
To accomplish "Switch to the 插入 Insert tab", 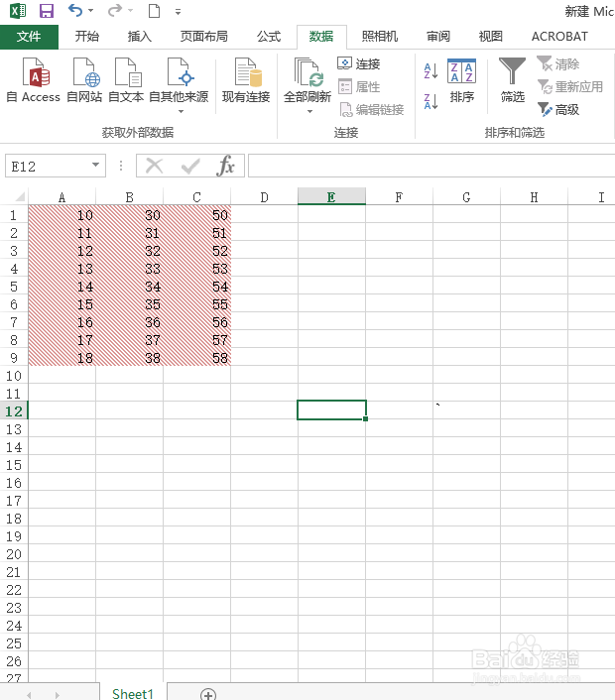I will (139, 37).
